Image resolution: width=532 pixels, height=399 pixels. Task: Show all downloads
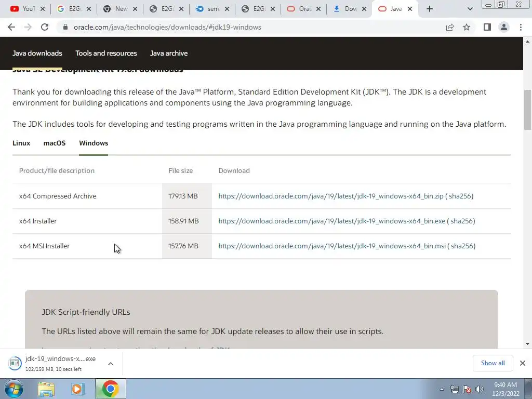[493, 363]
